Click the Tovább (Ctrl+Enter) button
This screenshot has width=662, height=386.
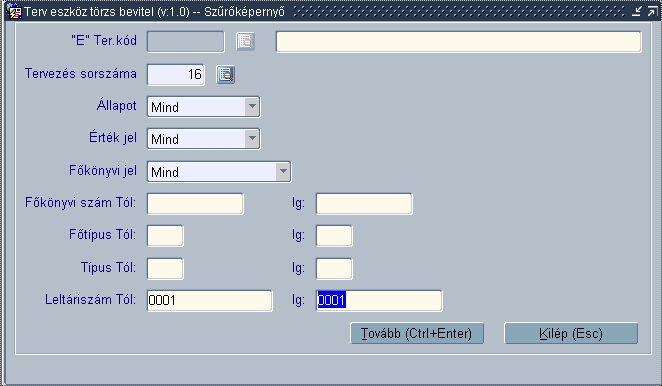click(417, 333)
